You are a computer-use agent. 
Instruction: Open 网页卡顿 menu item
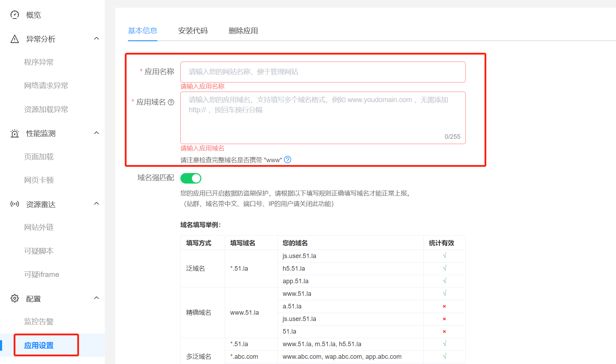[x=39, y=180]
